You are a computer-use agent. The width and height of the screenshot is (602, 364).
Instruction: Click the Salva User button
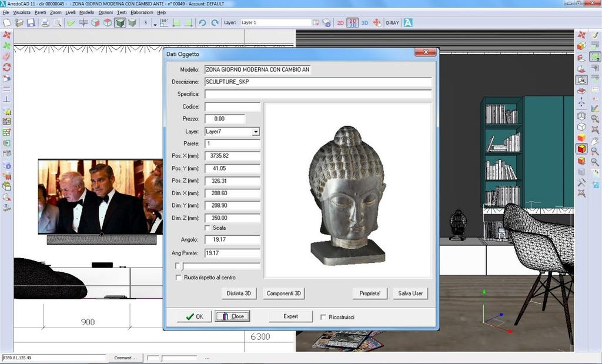click(410, 293)
